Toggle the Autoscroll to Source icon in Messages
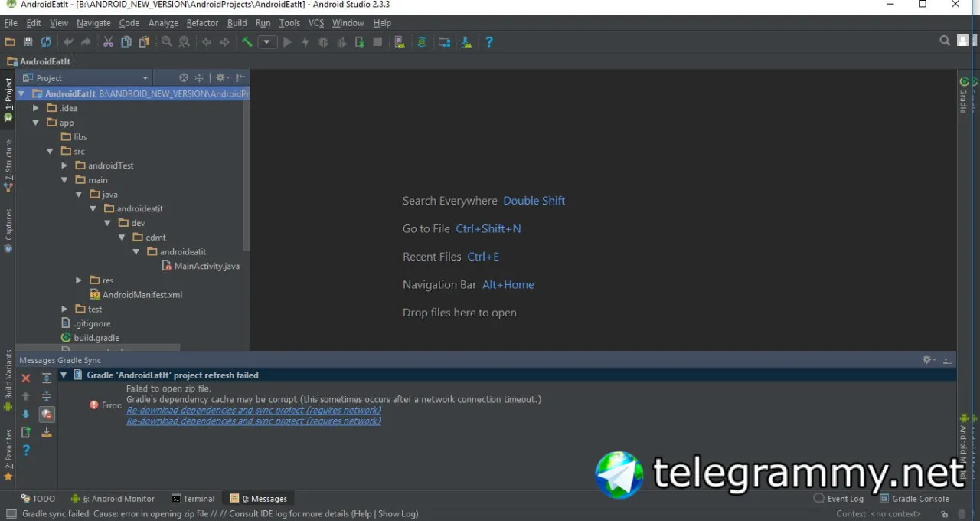The width and height of the screenshot is (980, 521). click(x=47, y=432)
